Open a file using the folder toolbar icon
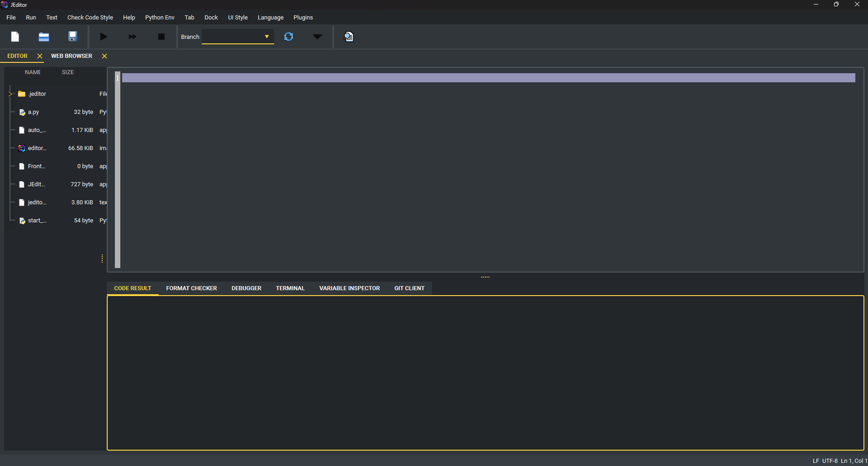868x466 pixels. pos(44,37)
